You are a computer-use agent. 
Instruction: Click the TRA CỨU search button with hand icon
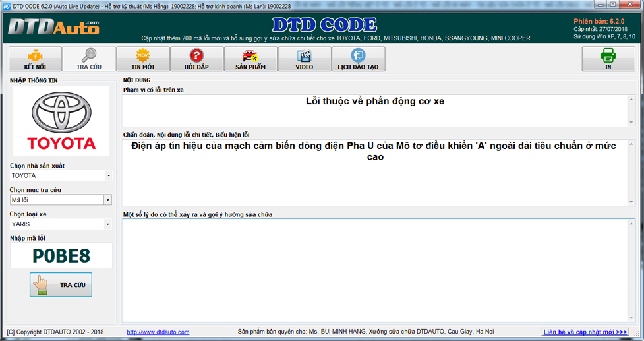point(61,285)
